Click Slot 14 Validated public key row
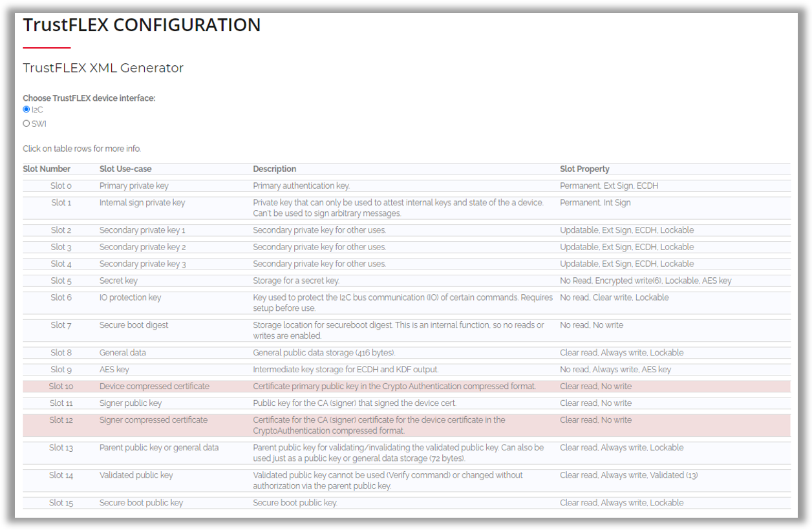This screenshot has height=530, width=812. coord(136,475)
